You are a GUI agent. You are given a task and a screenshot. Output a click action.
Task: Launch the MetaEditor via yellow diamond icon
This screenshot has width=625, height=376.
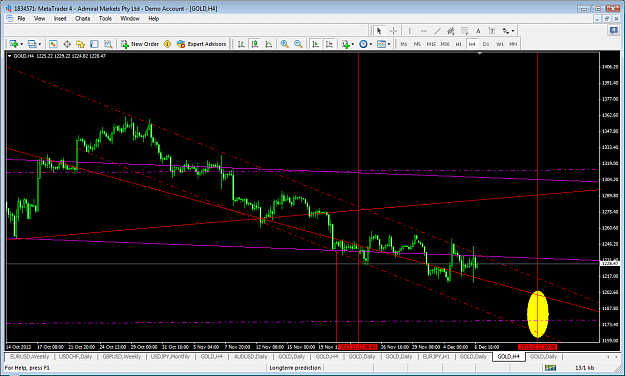click(x=167, y=44)
